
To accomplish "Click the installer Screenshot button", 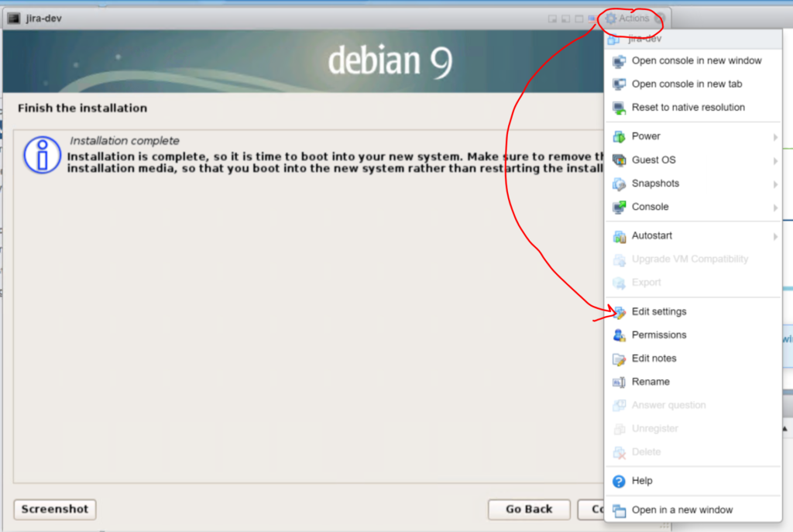I will (55, 510).
